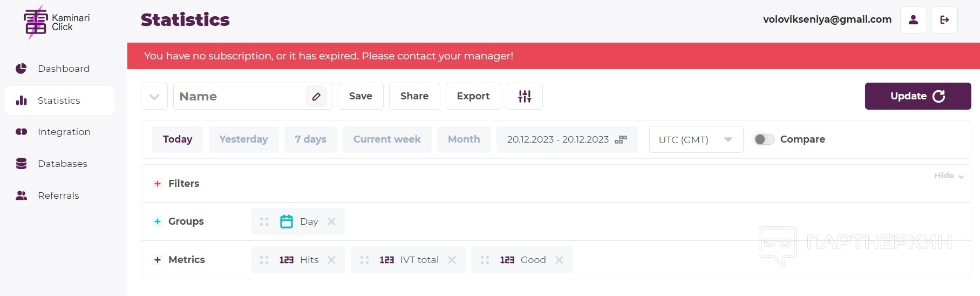Collapse the panel with Hide

coord(949,176)
